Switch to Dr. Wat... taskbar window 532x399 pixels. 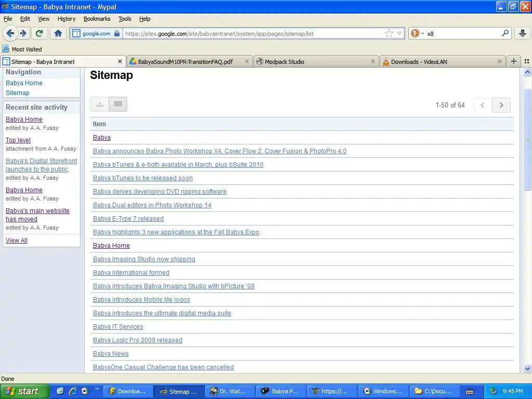click(230, 391)
